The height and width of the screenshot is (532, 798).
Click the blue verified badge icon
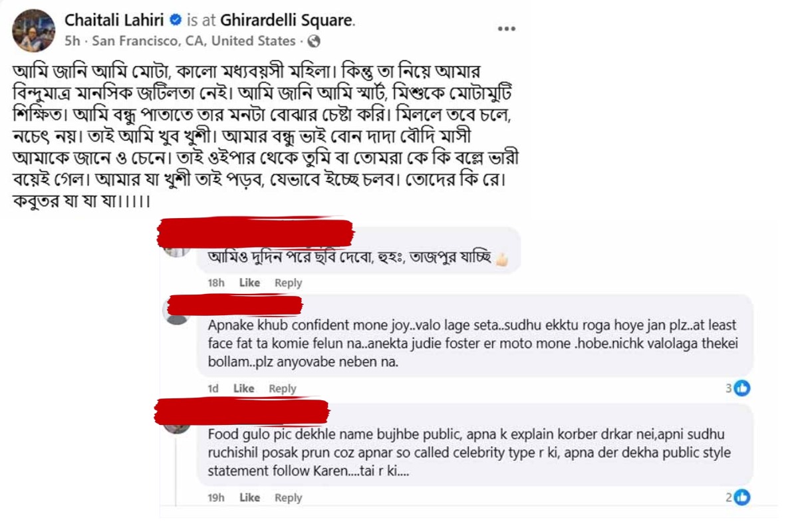(x=176, y=21)
